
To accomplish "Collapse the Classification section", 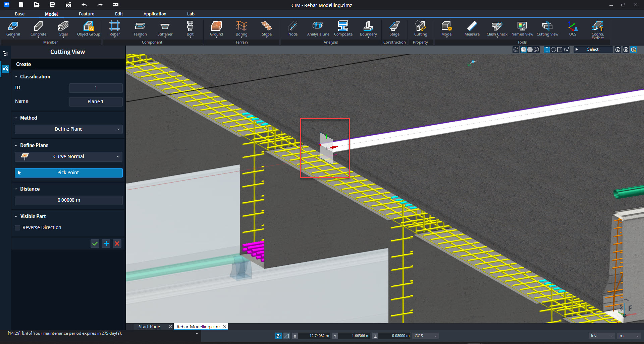I will pyautogui.click(x=16, y=77).
